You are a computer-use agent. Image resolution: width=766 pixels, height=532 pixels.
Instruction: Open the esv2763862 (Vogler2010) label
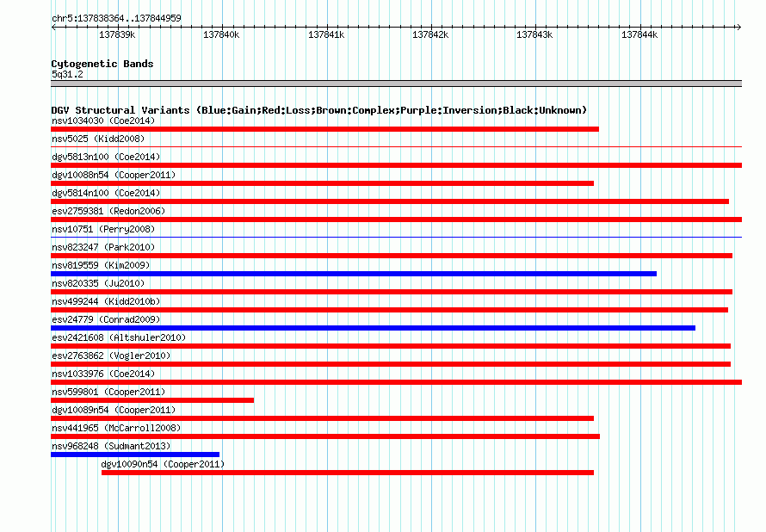tap(111, 356)
